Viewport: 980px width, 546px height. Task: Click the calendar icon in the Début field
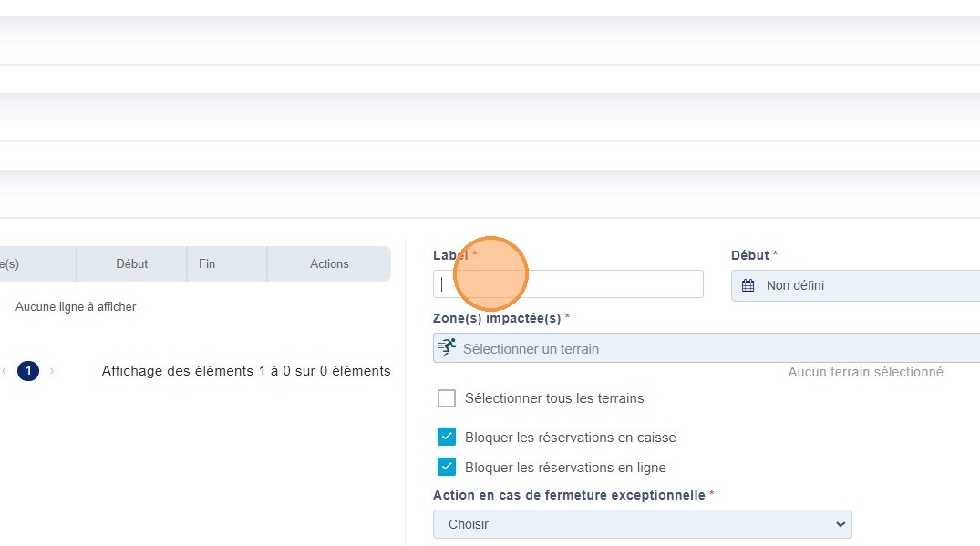pyautogui.click(x=748, y=286)
